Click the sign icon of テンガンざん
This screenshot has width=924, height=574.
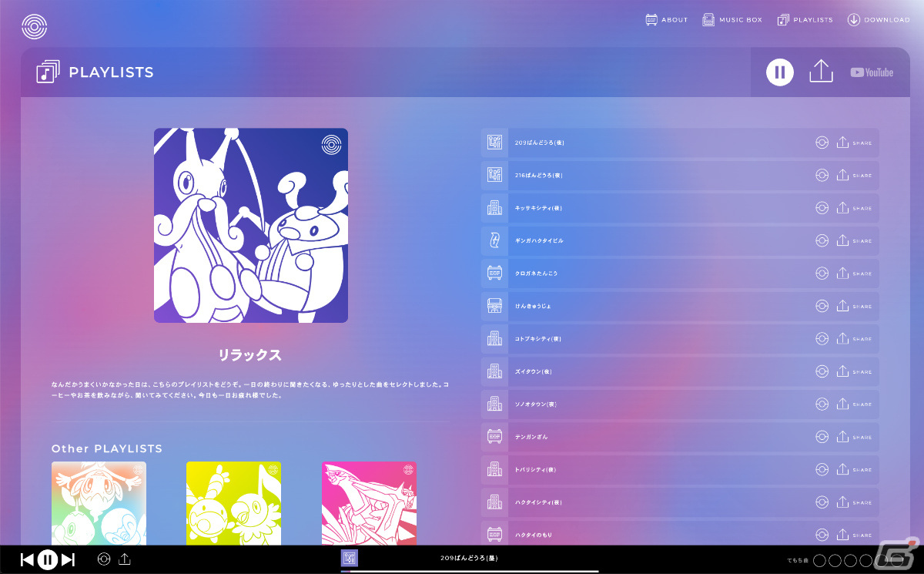pyautogui.click(x=494, y=438)
